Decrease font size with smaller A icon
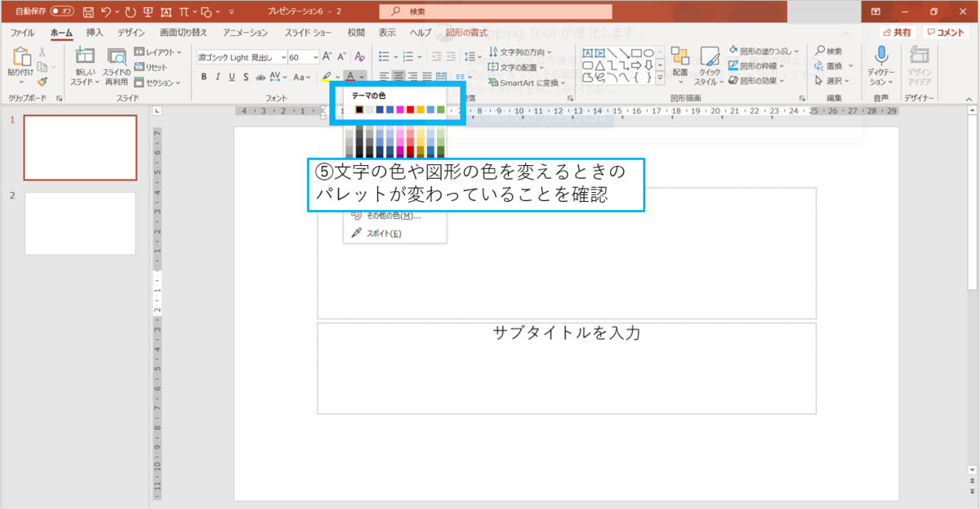This screenshot has height=509, width=980. pyautogui.click(x=341, y=56)
